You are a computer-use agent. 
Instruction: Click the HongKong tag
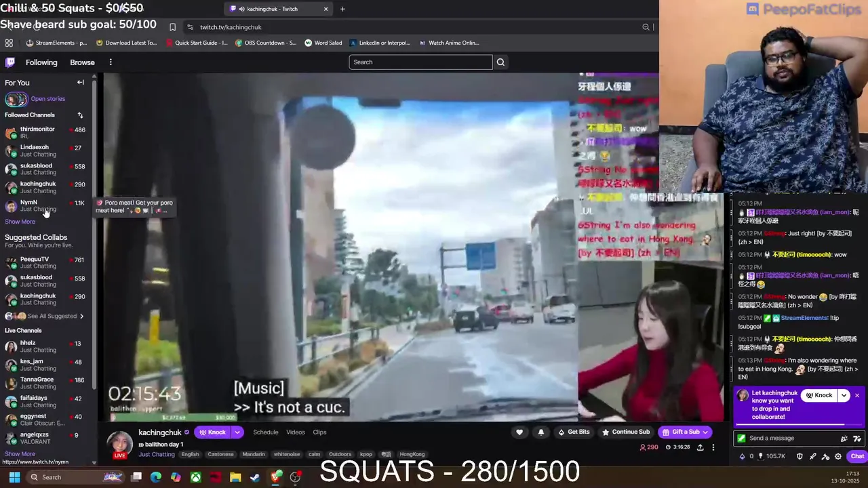tap(412, 454)
